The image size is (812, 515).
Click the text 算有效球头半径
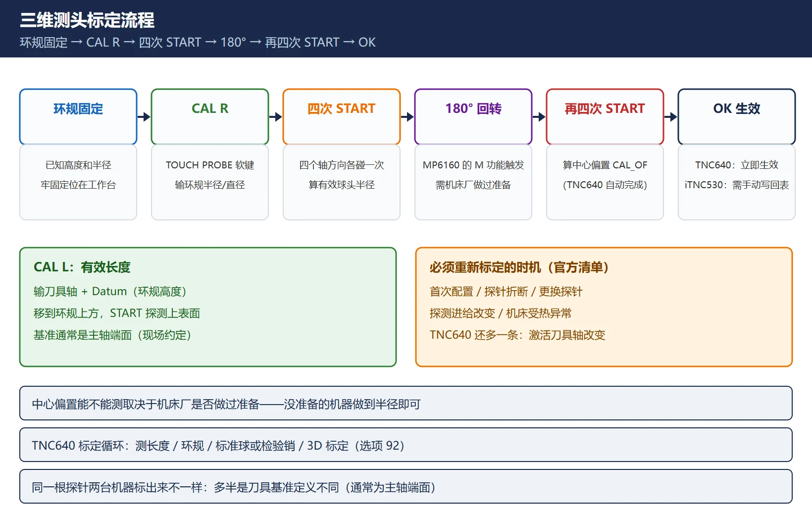tap(342, 185)
